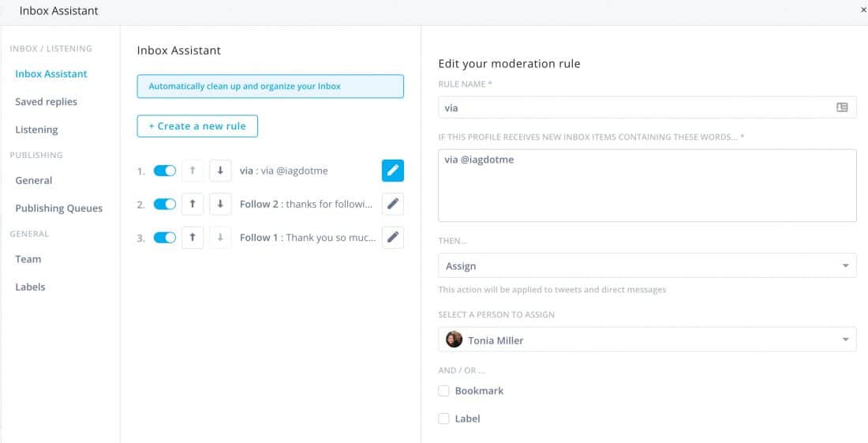Edit the Follow 2 rule pencil icon

[x=392, y=204]
